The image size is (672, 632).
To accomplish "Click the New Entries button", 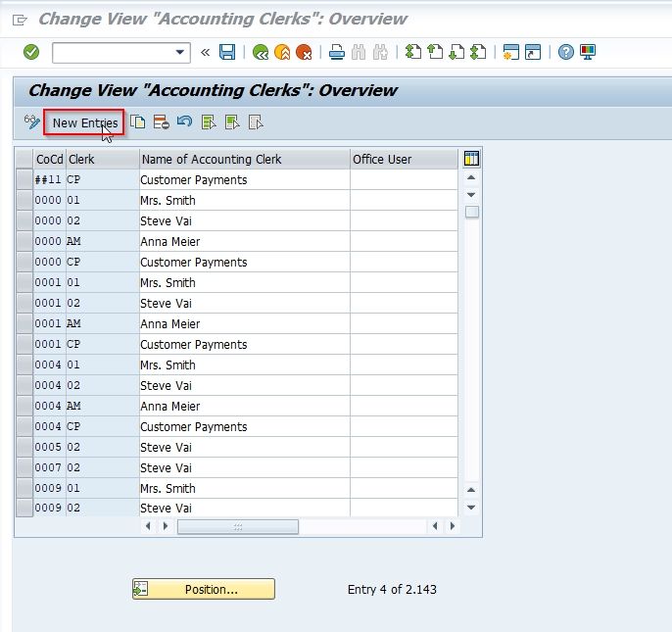I will [84, 122].
